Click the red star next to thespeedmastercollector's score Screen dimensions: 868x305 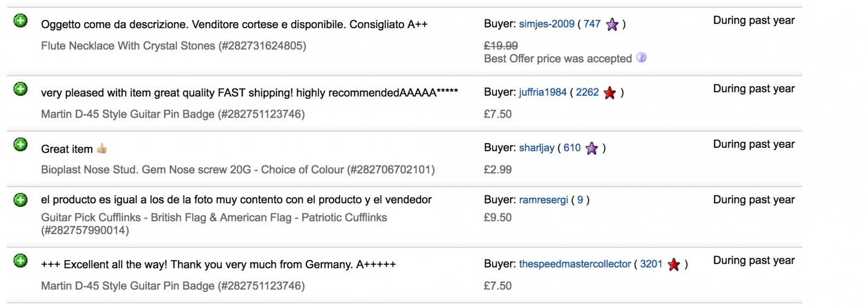tap(674, 264)
